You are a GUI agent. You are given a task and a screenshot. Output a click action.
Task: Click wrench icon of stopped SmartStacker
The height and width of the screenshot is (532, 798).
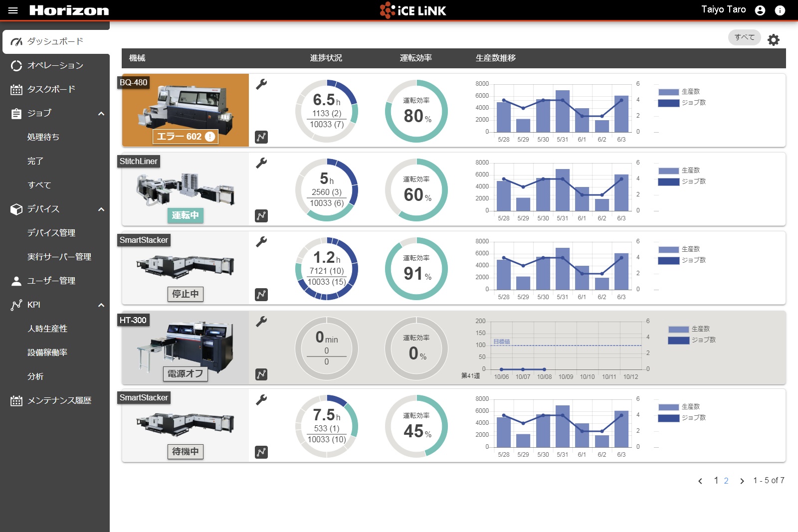point(261,242)
